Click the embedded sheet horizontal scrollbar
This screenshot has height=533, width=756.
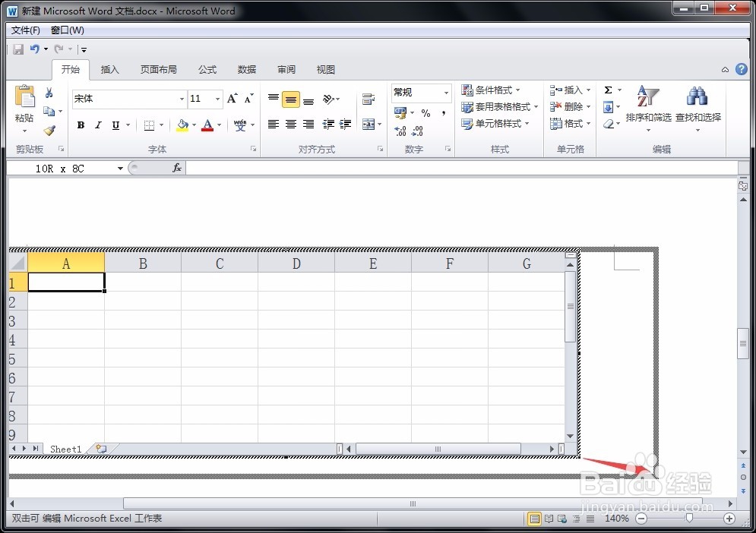coord(438,449)
